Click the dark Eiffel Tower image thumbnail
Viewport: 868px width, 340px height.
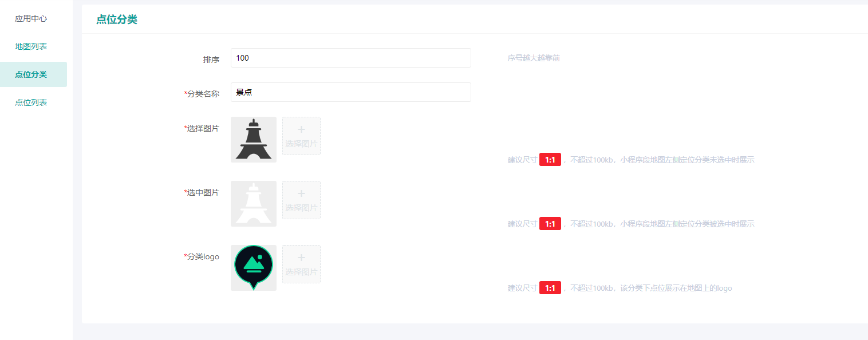click(254, 140)
